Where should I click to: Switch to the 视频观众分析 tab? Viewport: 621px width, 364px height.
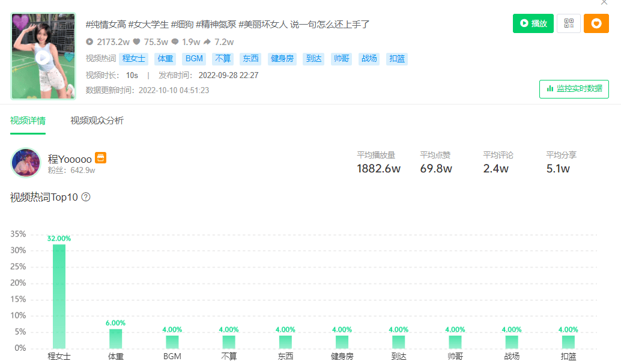[97, 121]
